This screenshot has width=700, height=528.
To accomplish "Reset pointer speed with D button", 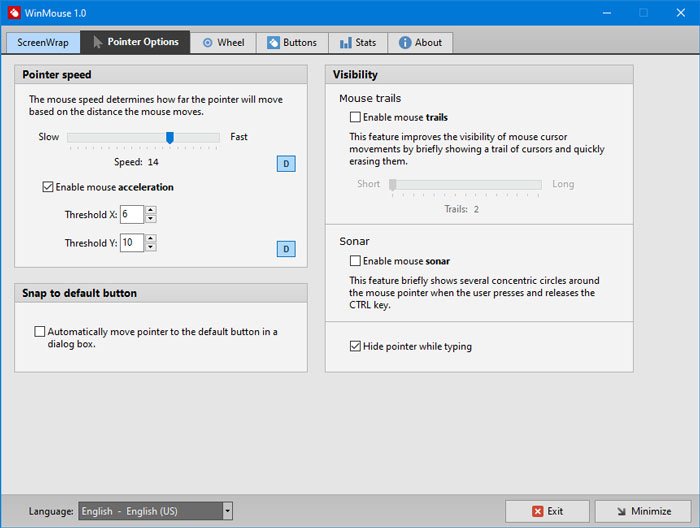I will tap(286, 164).
